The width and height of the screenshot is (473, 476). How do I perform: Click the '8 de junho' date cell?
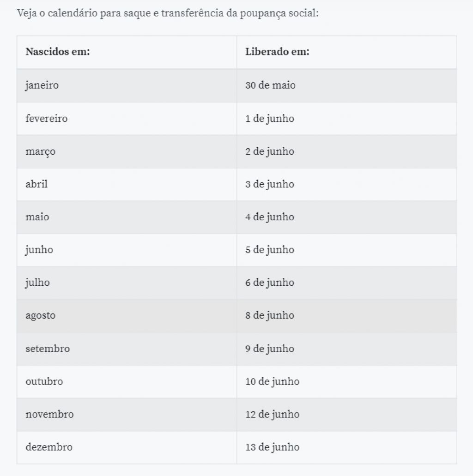346,316
